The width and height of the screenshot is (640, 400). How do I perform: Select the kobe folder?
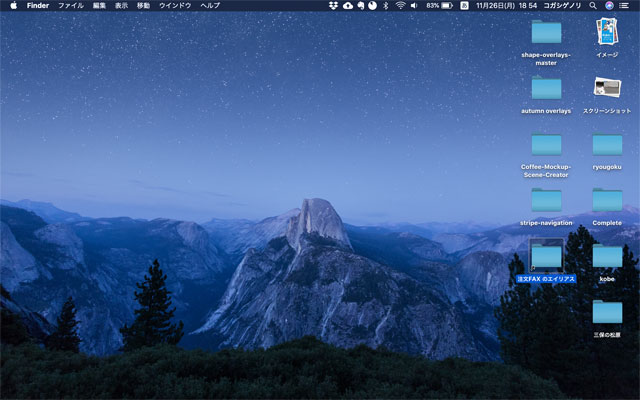607,256
